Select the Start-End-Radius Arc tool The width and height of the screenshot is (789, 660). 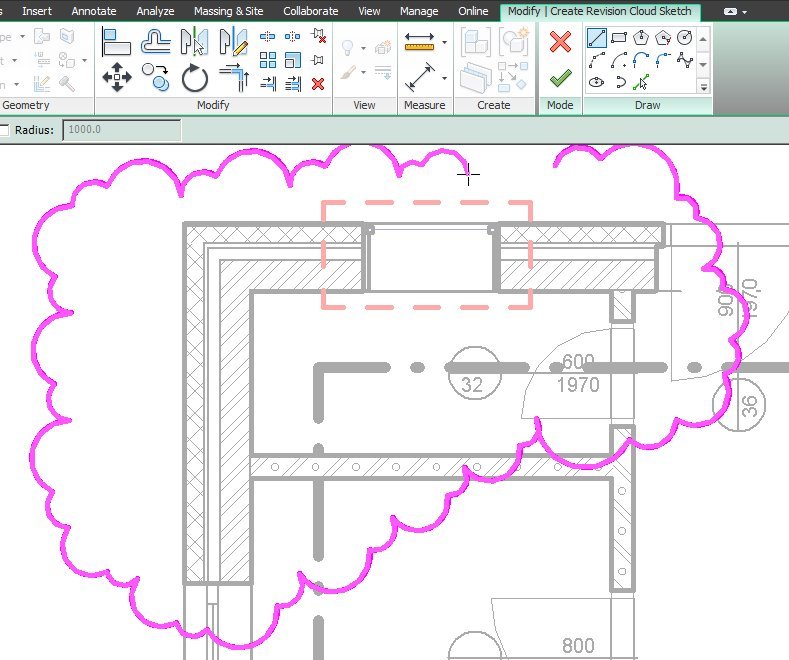pos(596,60)
